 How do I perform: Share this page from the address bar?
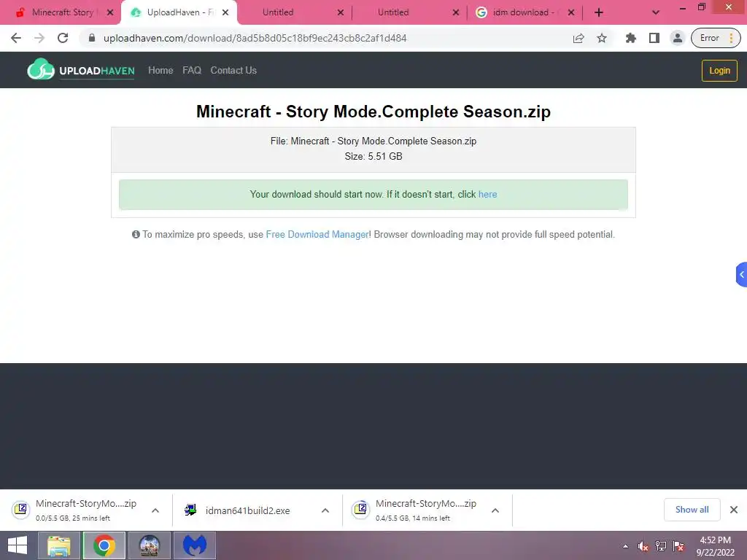coord(578,38)
